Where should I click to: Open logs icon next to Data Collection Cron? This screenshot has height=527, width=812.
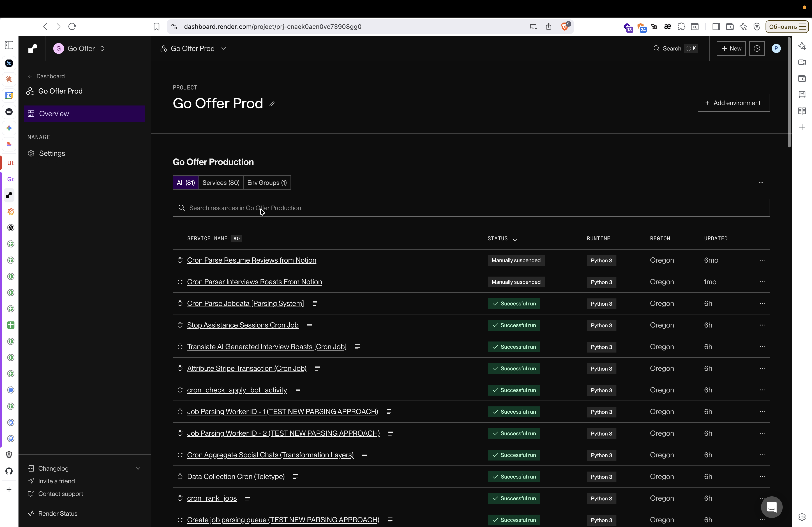coord(295,477)
